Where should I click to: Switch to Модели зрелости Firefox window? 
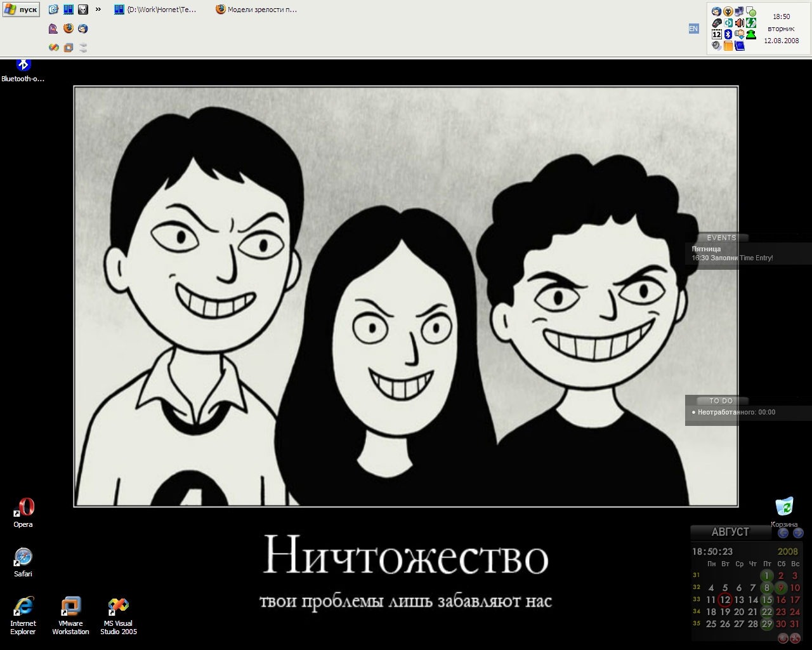[x=256, y=10]
